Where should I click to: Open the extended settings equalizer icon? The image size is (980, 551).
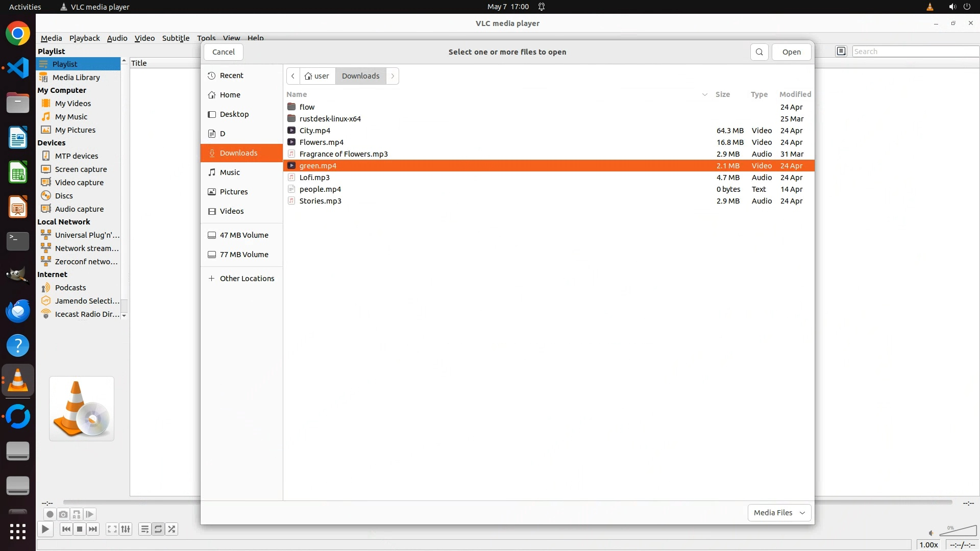pos(126,529)
